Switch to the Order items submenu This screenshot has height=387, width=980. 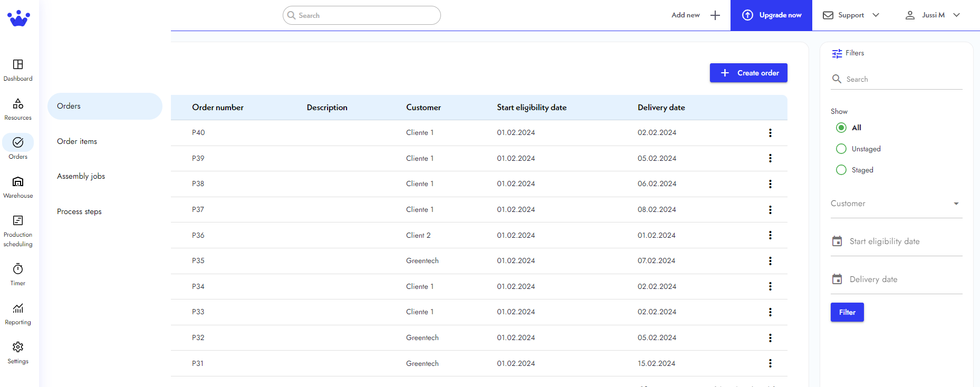tap(77, 141)
